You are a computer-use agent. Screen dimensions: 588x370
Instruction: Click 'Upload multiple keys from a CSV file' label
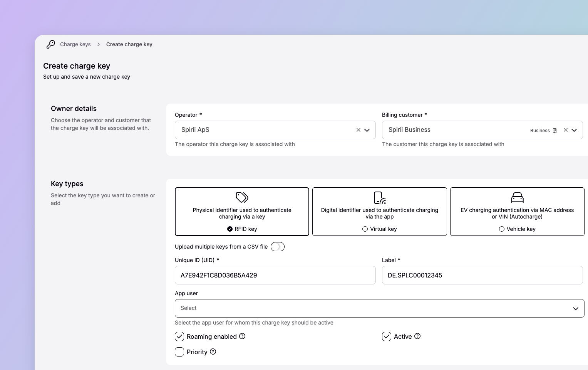[221, 247]
